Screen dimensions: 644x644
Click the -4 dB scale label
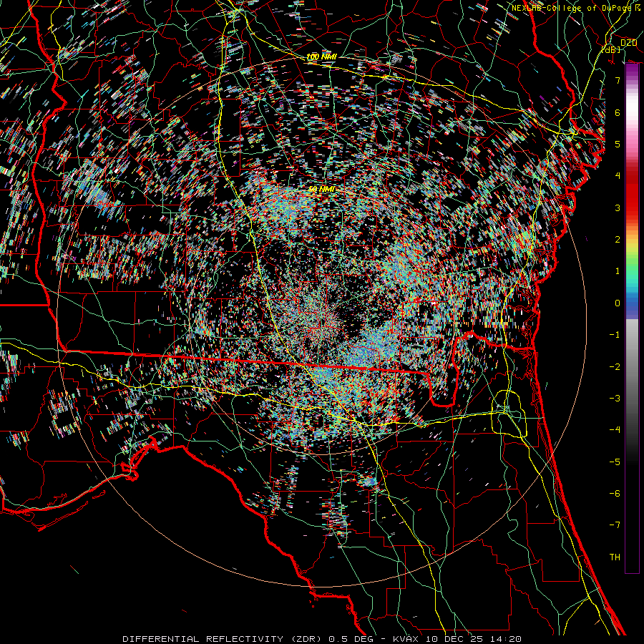tap(615, 430)
